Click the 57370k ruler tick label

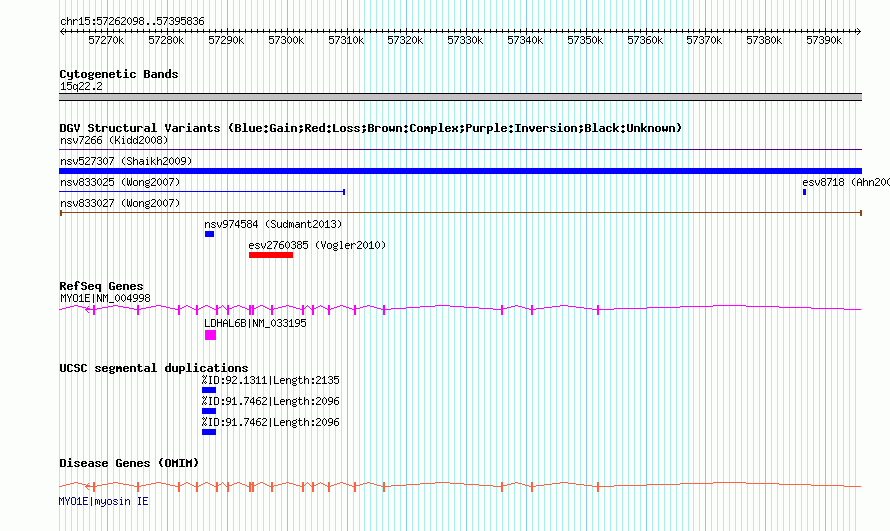[x=704, y=41]
